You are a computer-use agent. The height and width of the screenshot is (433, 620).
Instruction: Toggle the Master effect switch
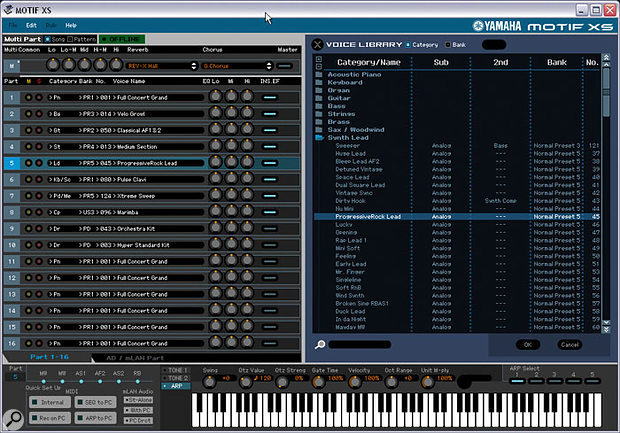pos(285,66)
